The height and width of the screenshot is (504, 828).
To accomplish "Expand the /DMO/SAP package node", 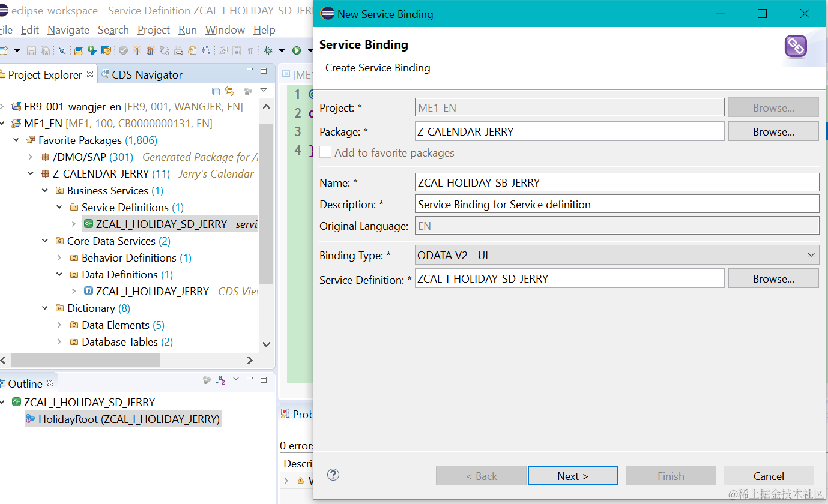I will click(31, 157).
